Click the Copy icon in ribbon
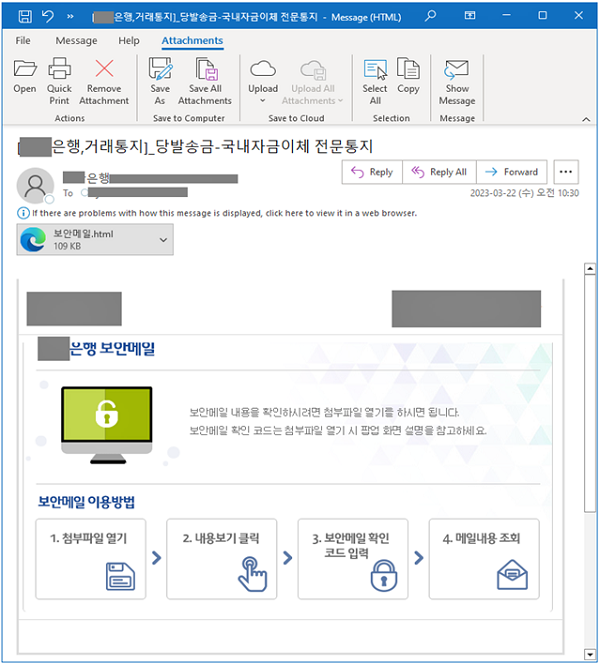The height and width of the screenshot is (664, 600). click(408, 72)
